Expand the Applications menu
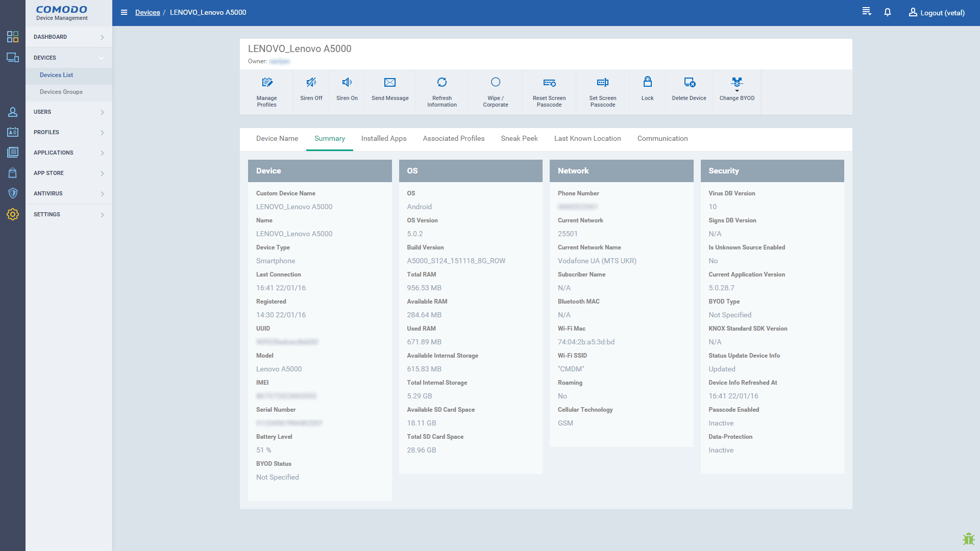The width and height of the screenshot is (980, 551). 69,153
